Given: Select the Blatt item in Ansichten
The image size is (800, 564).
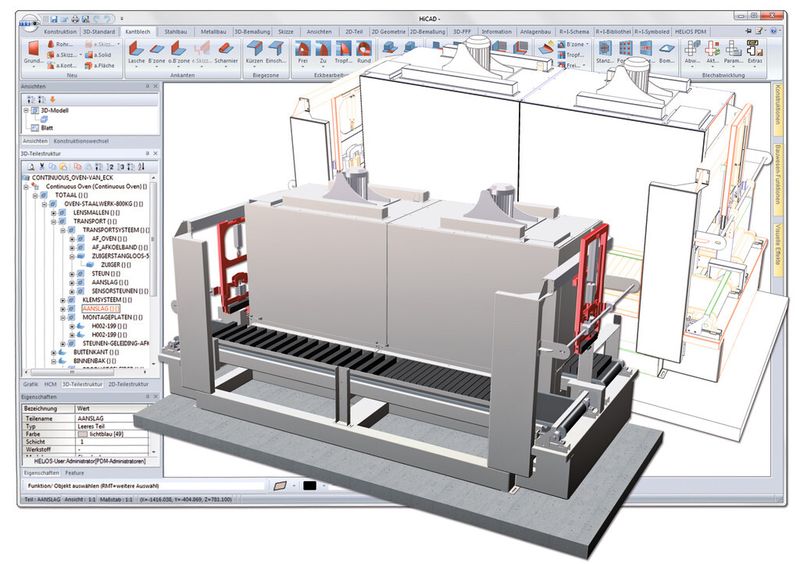Looking at the screenshot, I should (47, 128).
